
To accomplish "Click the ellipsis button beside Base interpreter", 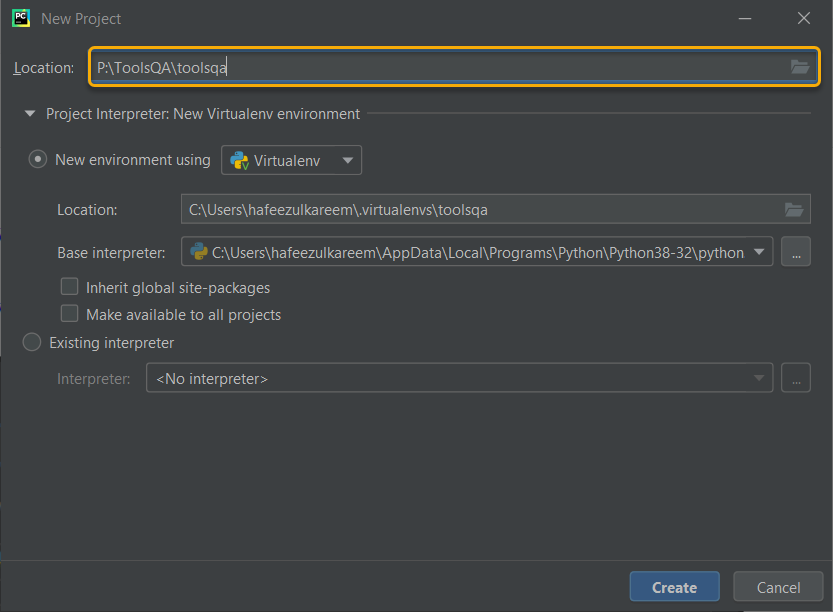I will (x=796, y=251).
